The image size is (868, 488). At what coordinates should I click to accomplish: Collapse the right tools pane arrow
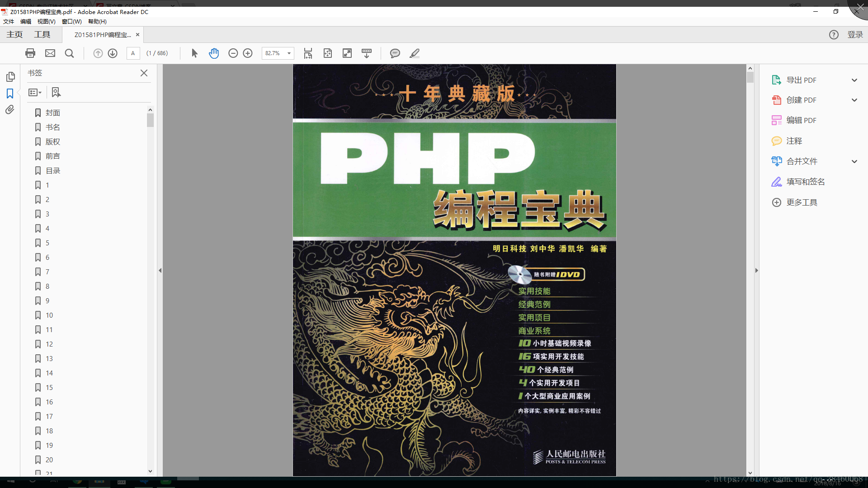(x=756, y=270)
